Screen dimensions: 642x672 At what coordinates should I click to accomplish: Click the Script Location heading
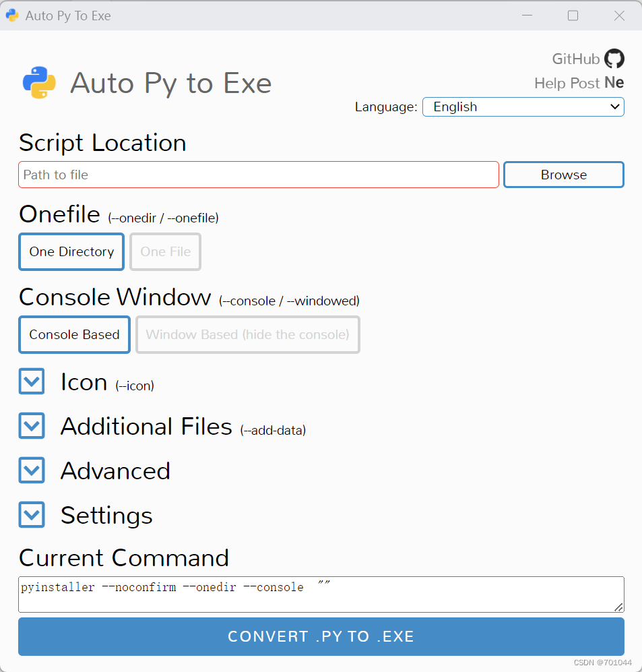[103, 143]
